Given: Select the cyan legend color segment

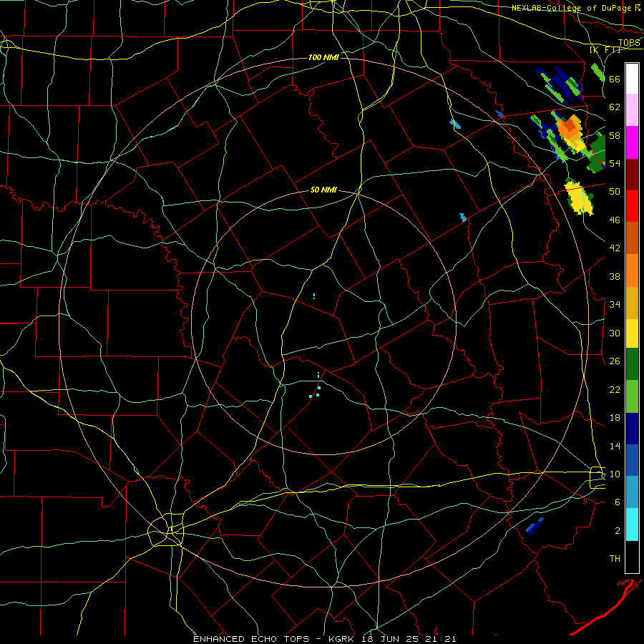Looking at the screenshot, I should click(x=632, y=525).
